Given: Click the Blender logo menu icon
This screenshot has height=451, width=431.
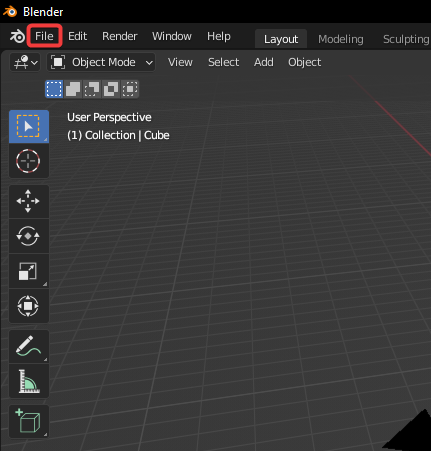Looking at the screenshot, I should 17,36.
